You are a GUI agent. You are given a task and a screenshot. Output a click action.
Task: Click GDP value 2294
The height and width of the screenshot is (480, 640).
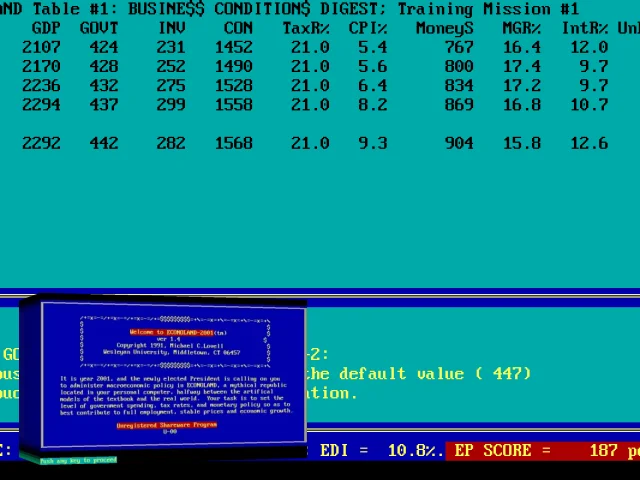click(41, 105)
